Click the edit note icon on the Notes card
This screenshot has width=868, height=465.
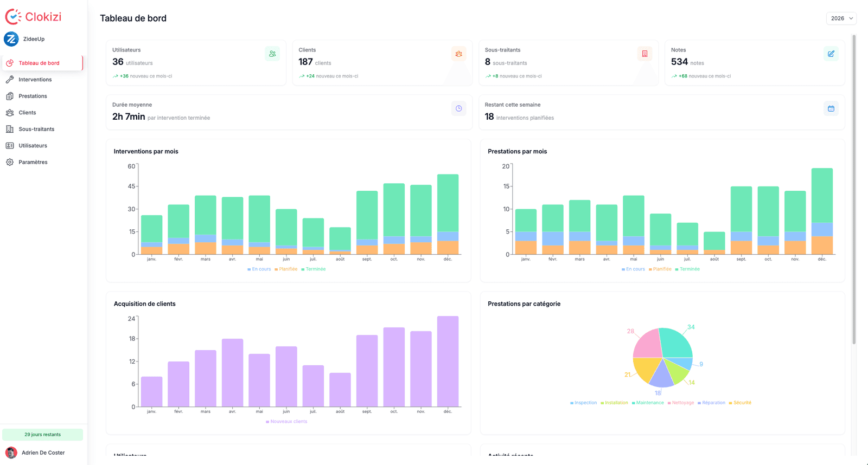coord(831,54)
